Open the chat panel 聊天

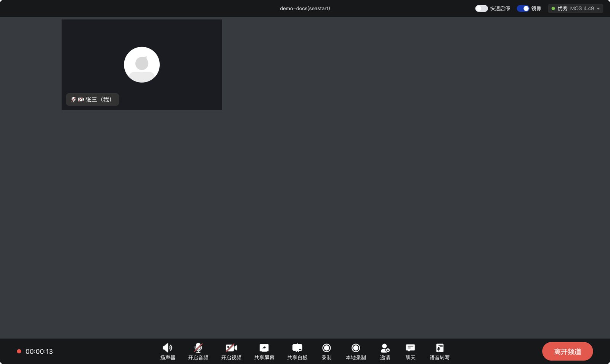click(410, 351)
